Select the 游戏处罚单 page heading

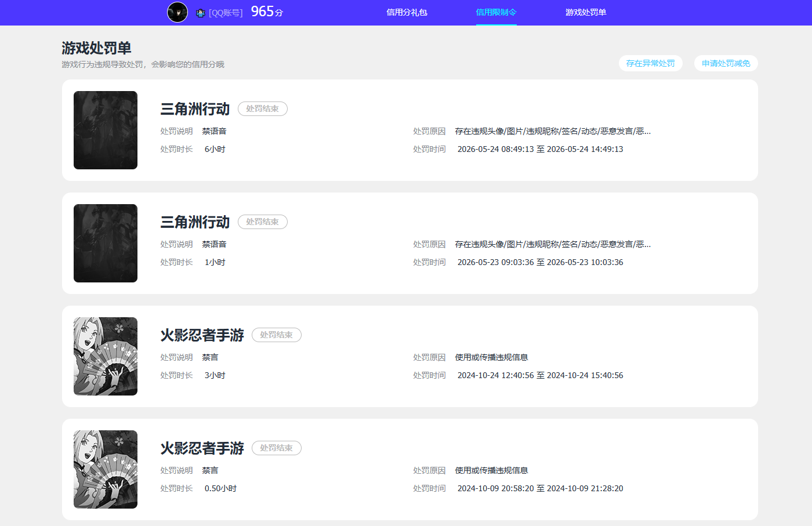click(x=97, y=48)
